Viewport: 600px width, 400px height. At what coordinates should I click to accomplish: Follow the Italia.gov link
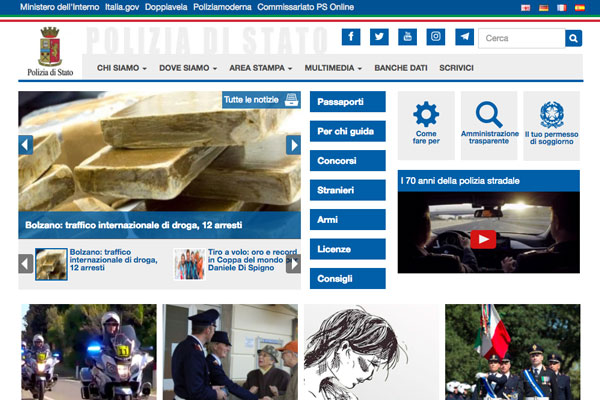pos(122,7)
